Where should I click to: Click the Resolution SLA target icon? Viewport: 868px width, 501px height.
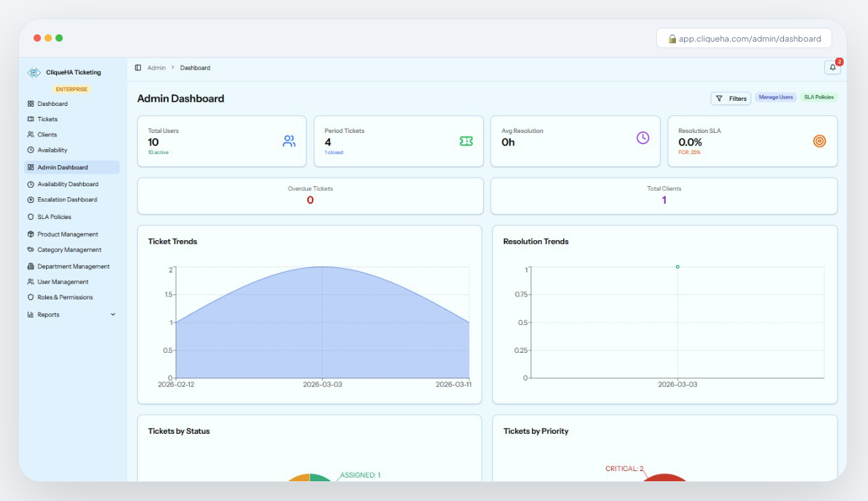coord(819,141)
